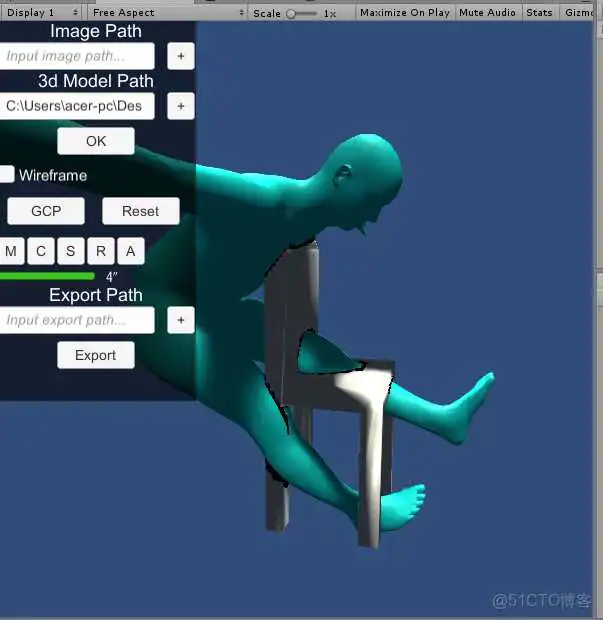Click the plus button beside Image Path field
This screenshot has height=620, width=603.
[181, 56]
